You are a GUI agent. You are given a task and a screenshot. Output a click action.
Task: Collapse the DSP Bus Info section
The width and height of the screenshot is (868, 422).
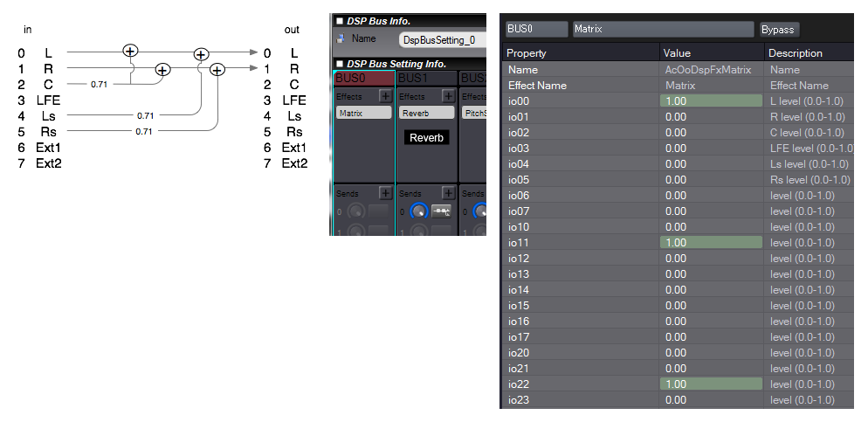coord(340,21)
